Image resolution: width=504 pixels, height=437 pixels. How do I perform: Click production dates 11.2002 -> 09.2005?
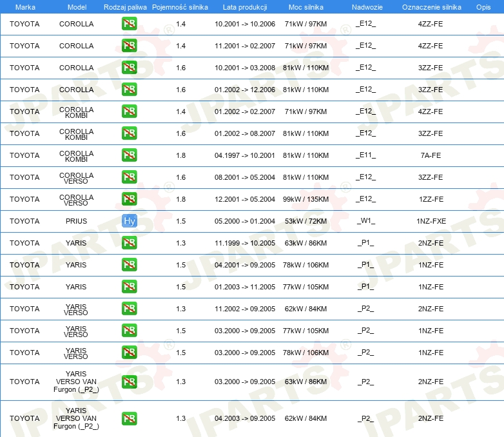pyautogui.click(x=245, y=309)
